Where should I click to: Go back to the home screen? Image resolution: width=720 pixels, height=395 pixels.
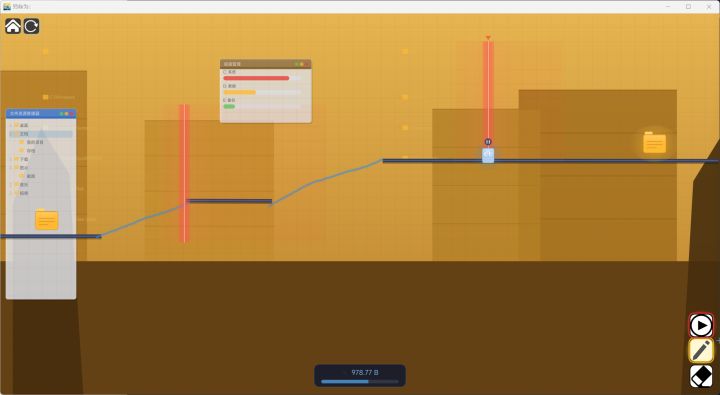click(13, 26)
